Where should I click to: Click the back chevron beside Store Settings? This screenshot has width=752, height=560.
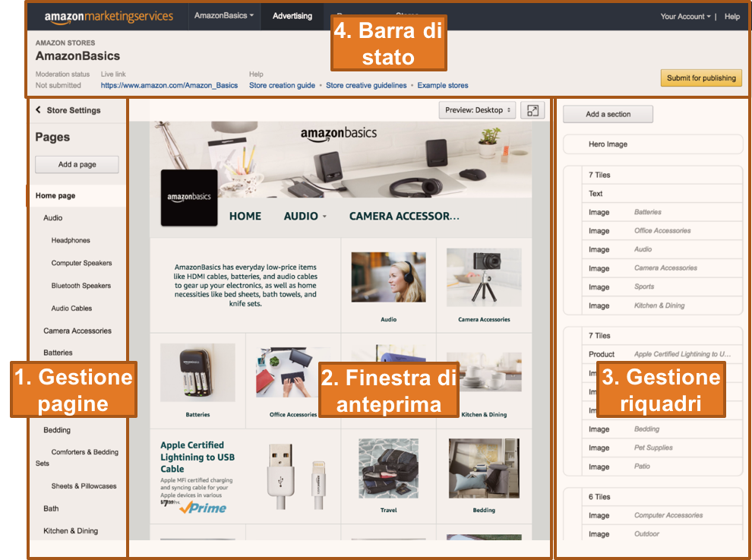click(38, 110)
